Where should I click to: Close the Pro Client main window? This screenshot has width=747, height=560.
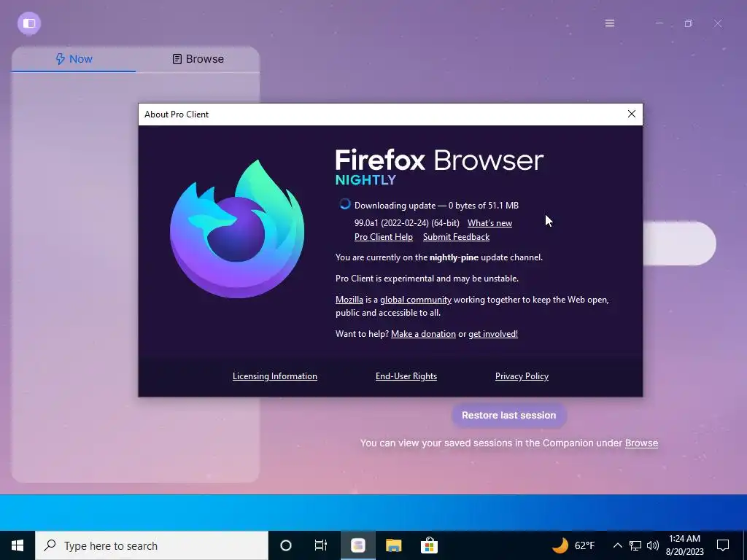point(718,23)
